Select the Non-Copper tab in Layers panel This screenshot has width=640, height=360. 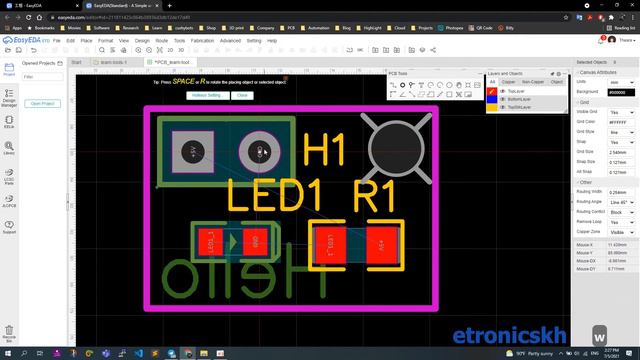click(x=533, y=82)
